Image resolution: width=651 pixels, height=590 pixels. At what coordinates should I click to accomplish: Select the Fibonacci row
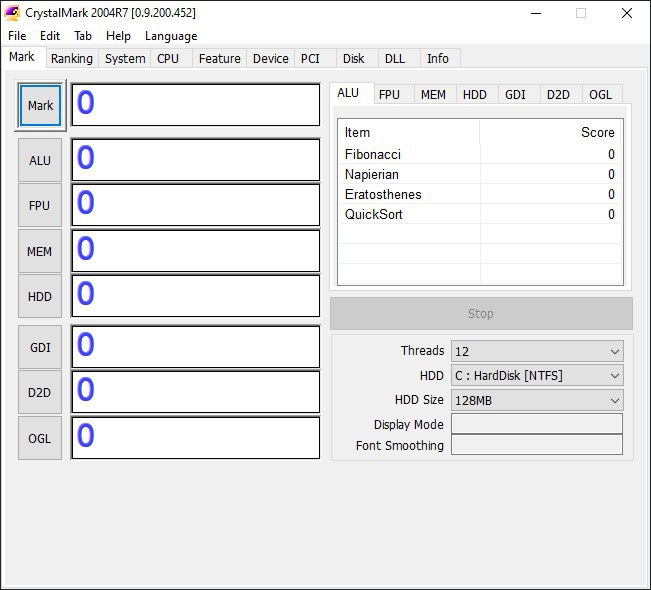click(480, 154)
